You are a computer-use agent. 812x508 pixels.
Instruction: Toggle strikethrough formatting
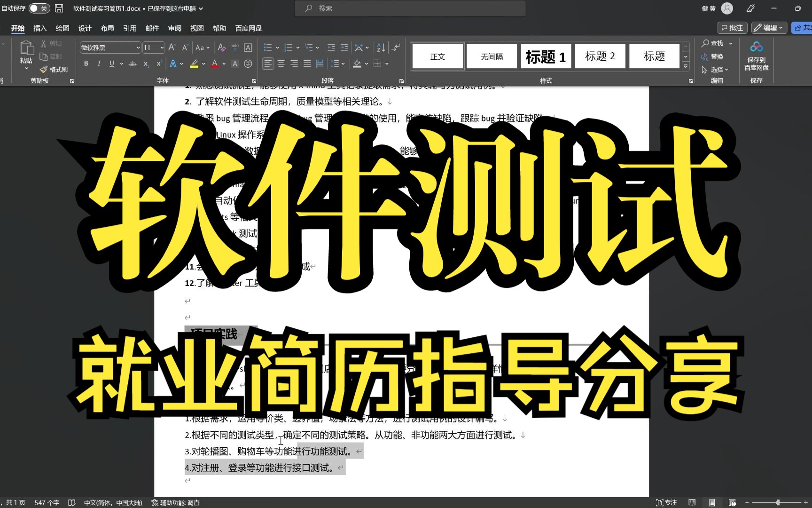pos(133,63)
